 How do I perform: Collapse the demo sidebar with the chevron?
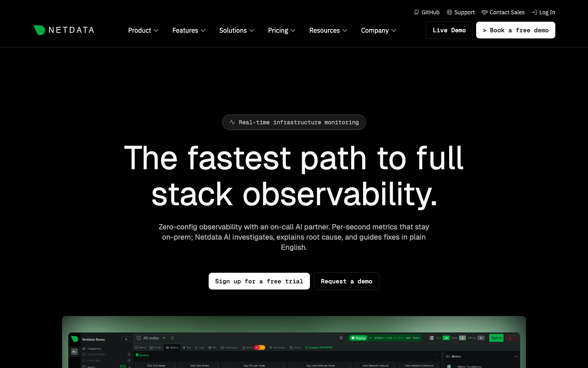click(126, 339)
